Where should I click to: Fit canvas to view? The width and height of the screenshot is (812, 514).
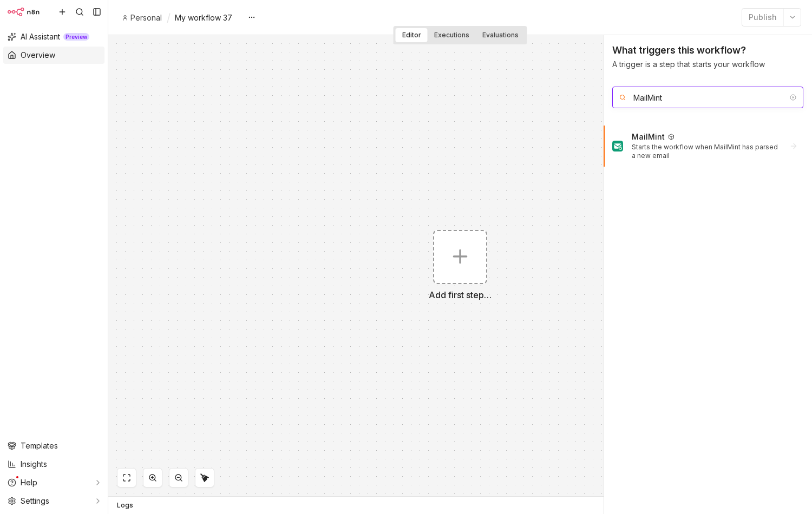pos(127,478)
